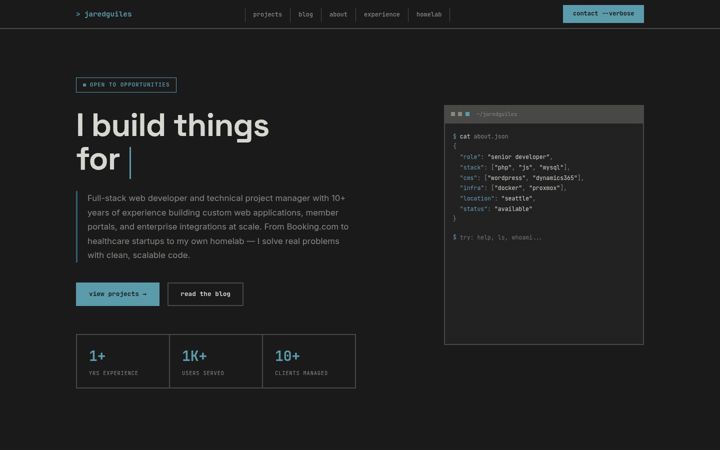Screen dimensions: 720x450
Task: Click the "cms" wordpress dynamics365 line
Action: [522, 178]
